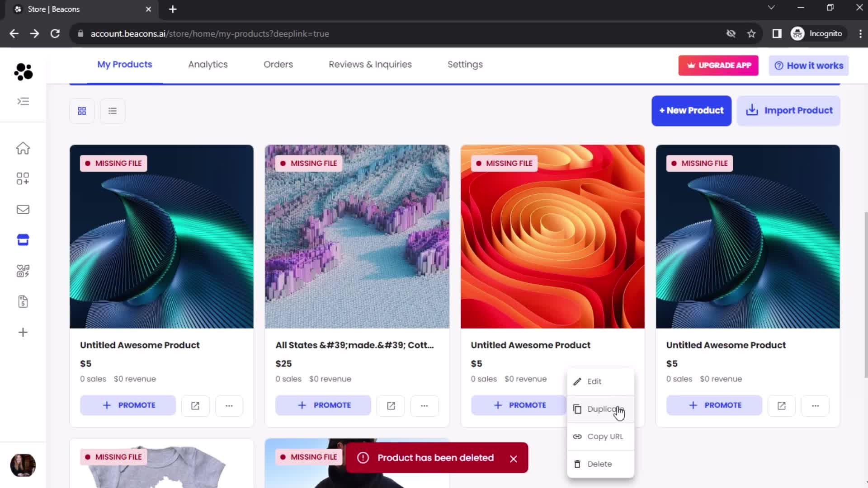Click the Analytics tab
Screen dimensions: 868x488
point(208,64)
